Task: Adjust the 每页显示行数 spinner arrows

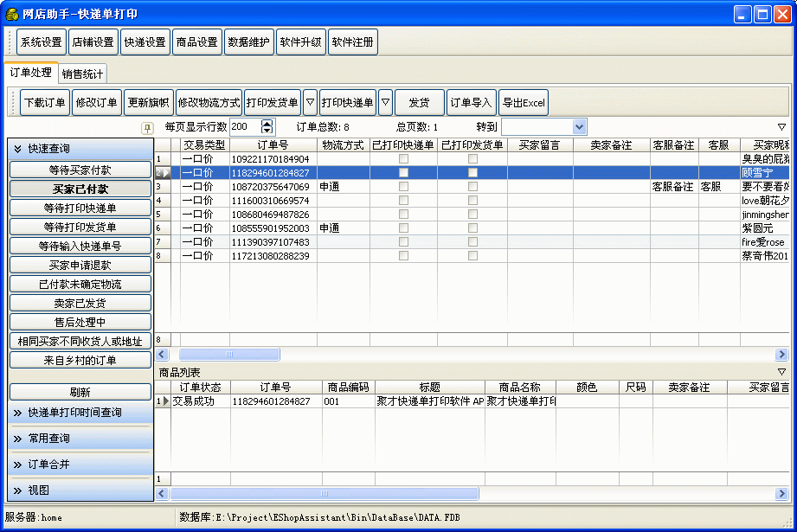Action: pyautogui.click(x=267, y=126)
